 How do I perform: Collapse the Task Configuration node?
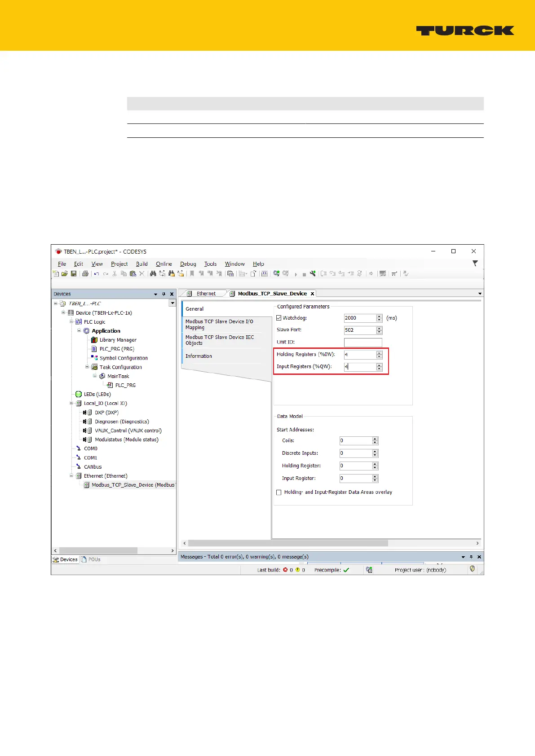pyautogui.click(x=87, y=367)
